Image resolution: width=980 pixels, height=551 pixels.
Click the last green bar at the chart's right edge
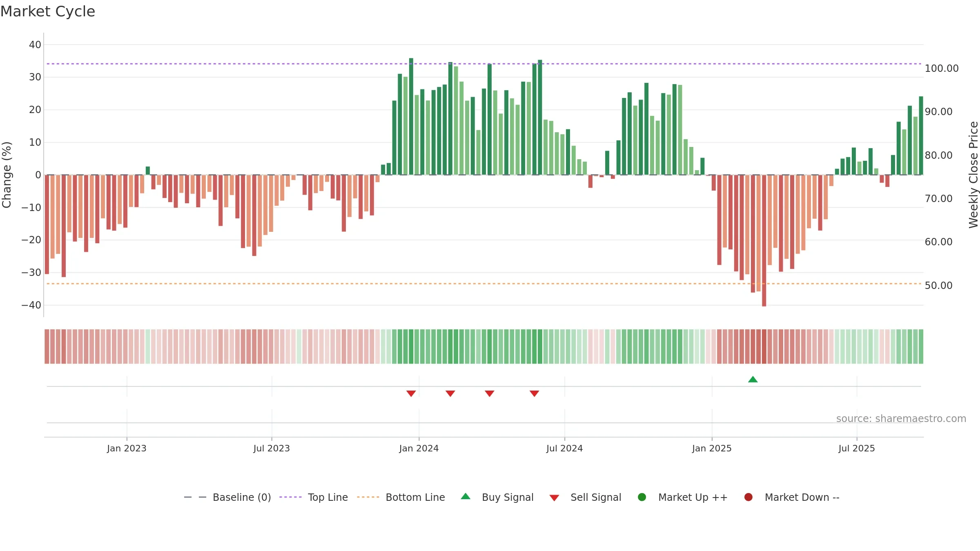[921, 136]
